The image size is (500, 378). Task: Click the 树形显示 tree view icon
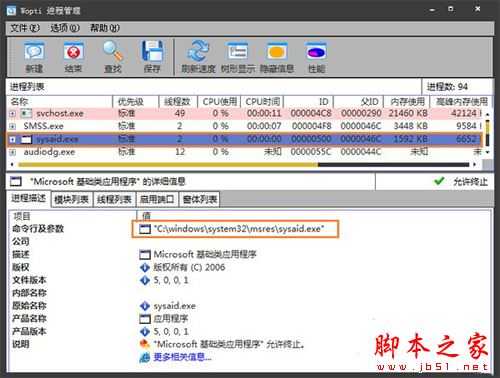(x=238, y=52)
